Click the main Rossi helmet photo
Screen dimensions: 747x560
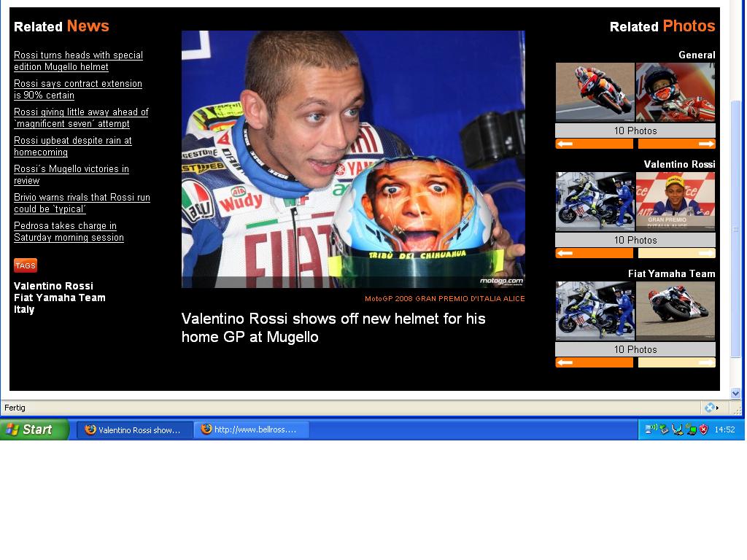(353, 159)
